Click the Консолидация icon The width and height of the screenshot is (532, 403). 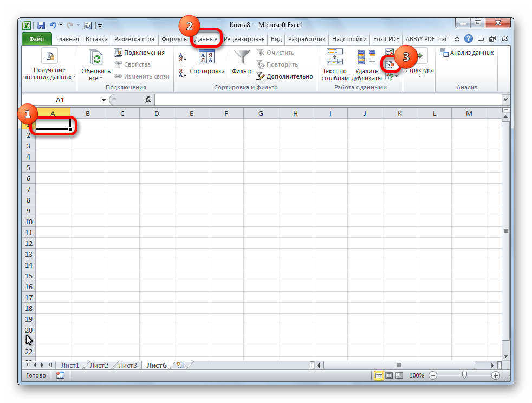(x=389, y=64)
